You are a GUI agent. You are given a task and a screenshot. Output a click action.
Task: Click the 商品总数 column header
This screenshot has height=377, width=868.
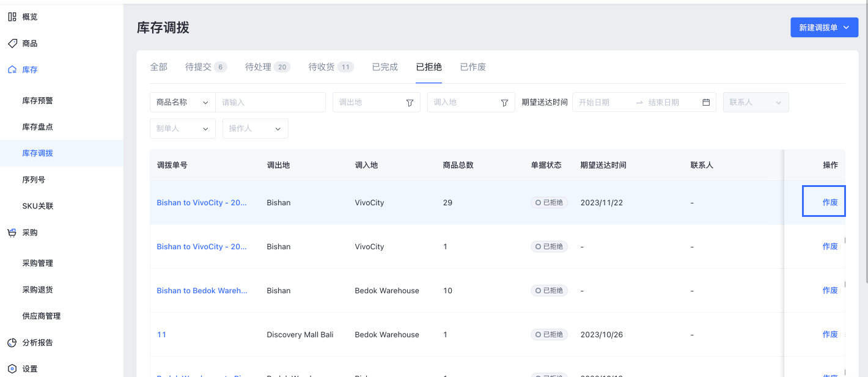tap(458, 165)
